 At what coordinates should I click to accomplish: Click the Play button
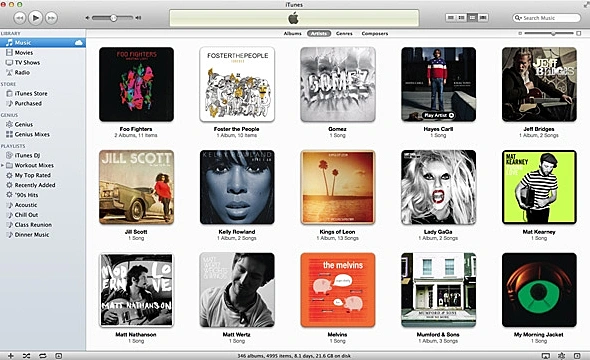tap(35, 18)
